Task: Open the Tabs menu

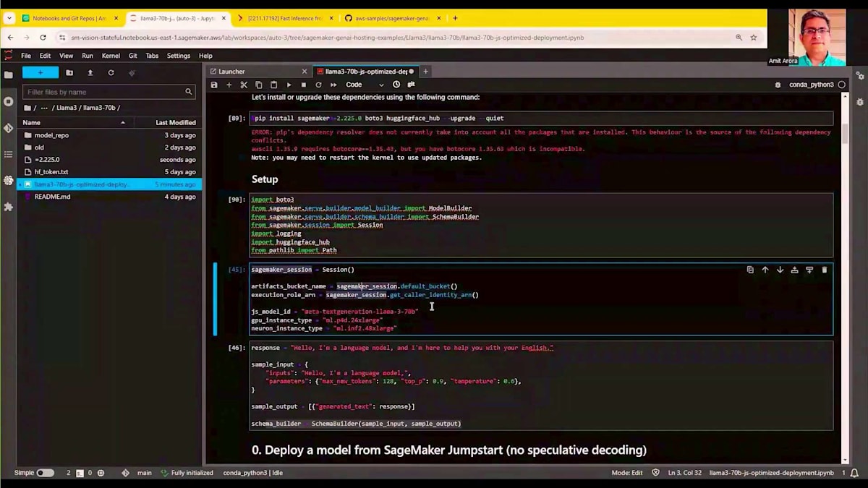Action: pyautogui.click(x=152, y=56)
